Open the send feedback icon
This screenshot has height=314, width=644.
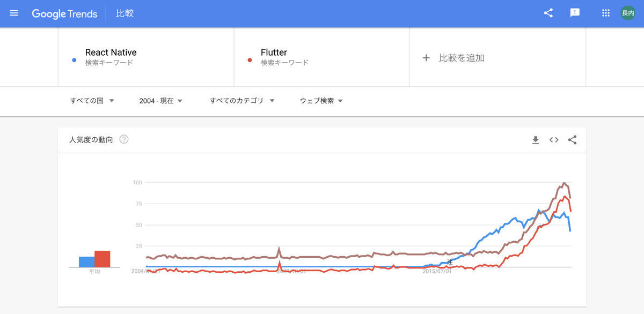click(x=575, y=13)
